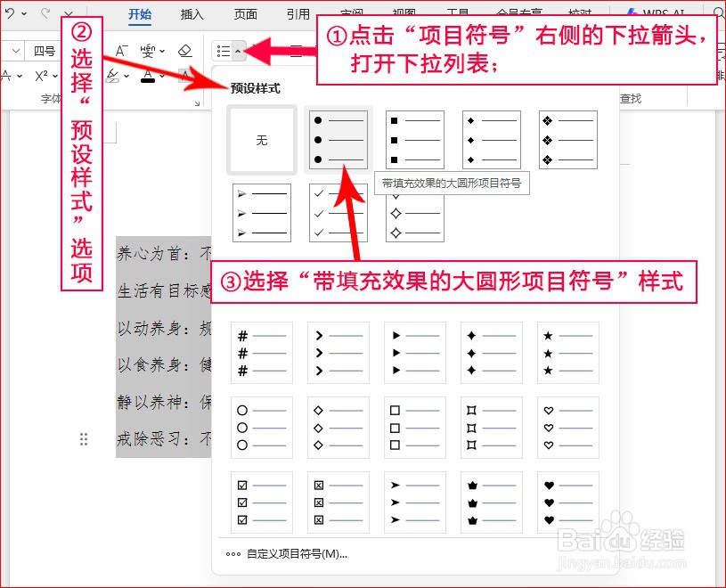This screenshot has height=588, width=726.
Task: Choose the checkmark bullet style
Action: 338,212
